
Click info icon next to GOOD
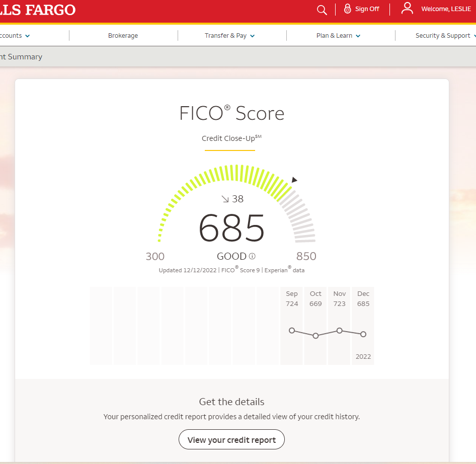pos(252,256)
